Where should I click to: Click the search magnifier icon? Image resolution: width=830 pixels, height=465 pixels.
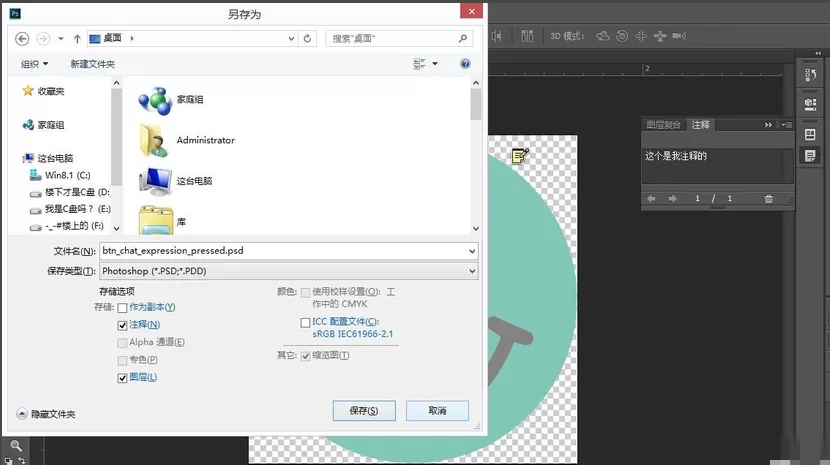(463, 39)
